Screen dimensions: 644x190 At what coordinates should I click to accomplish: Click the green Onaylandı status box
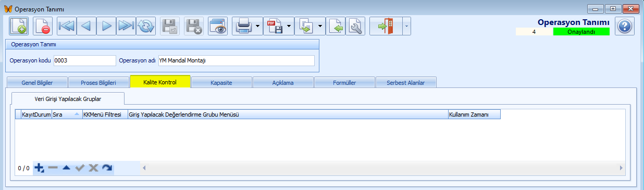(581, 32)
